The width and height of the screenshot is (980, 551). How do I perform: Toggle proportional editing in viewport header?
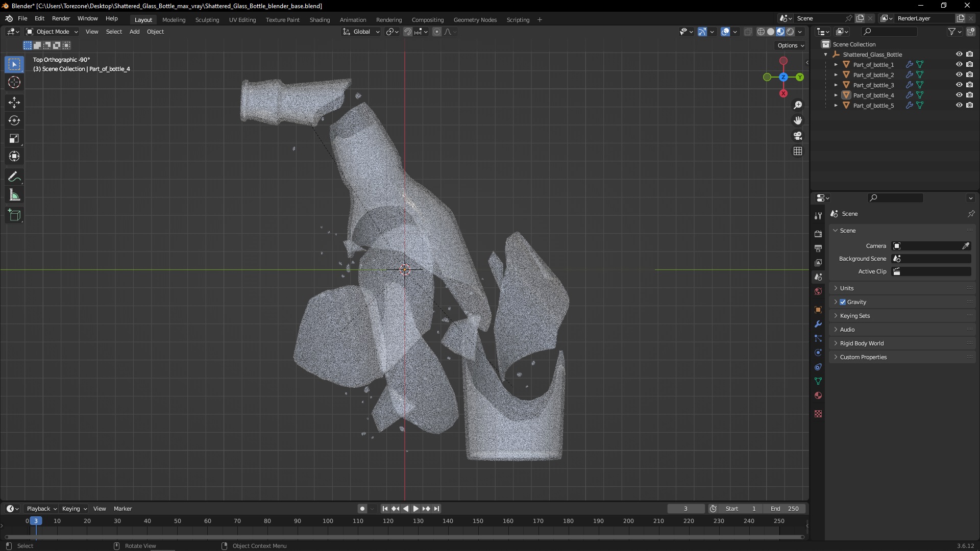coord(437,32)
